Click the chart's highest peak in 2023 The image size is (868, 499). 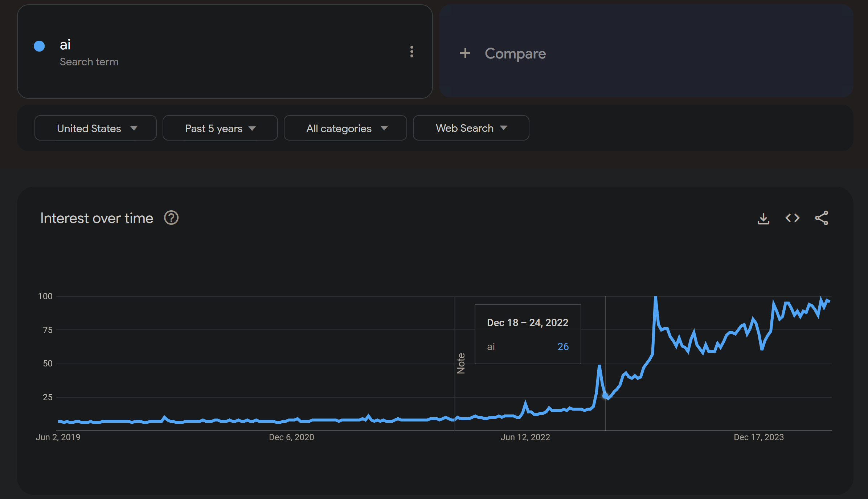click(x=655, y=298)
